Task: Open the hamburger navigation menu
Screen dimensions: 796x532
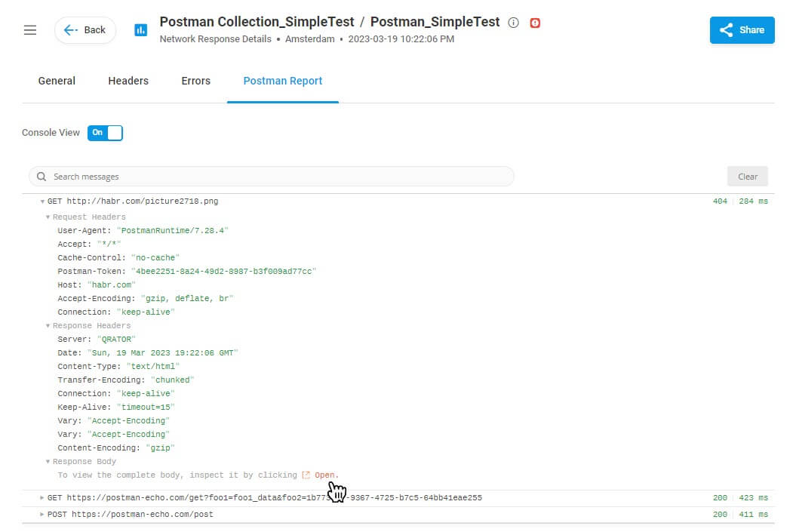Action: (30, 30)
